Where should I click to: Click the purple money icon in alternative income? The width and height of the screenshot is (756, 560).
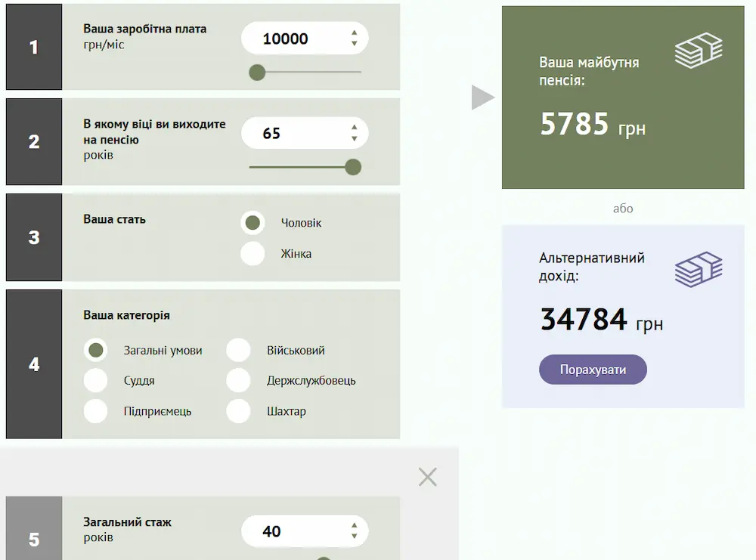coord(698,269)
